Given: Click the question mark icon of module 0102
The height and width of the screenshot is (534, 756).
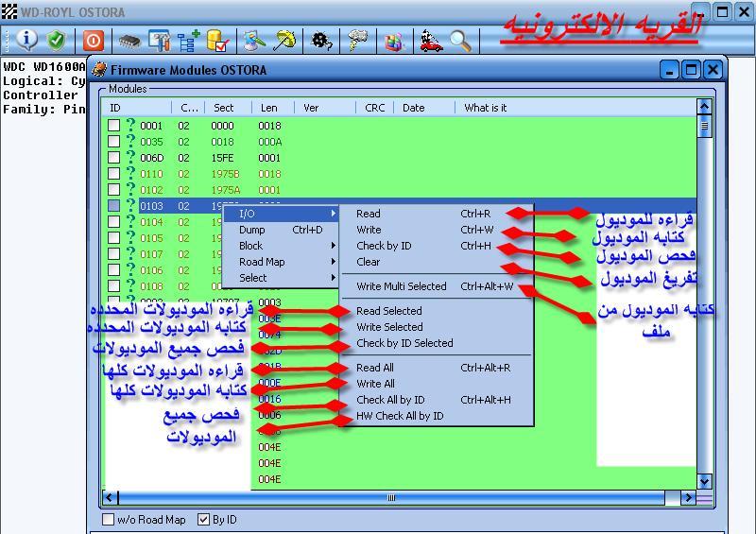Looking at the screenshot, I should point(130,189).
